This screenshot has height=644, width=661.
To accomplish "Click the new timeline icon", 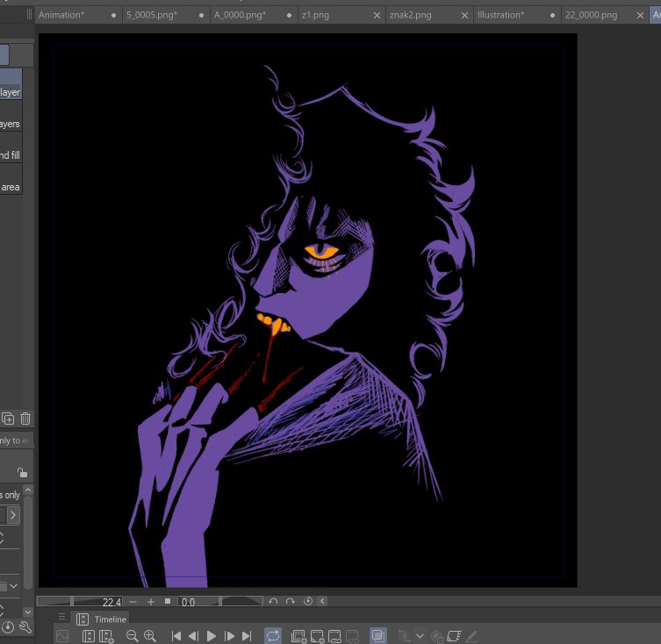I will [106, 636].
